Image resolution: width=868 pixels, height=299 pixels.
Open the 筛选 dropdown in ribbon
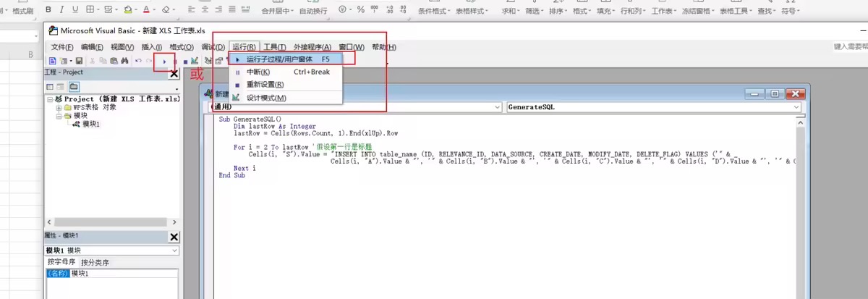[535, 11]
